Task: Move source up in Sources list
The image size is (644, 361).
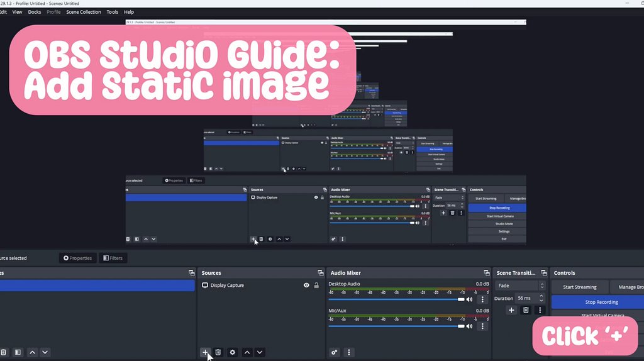Action: (x=247, y=352)
